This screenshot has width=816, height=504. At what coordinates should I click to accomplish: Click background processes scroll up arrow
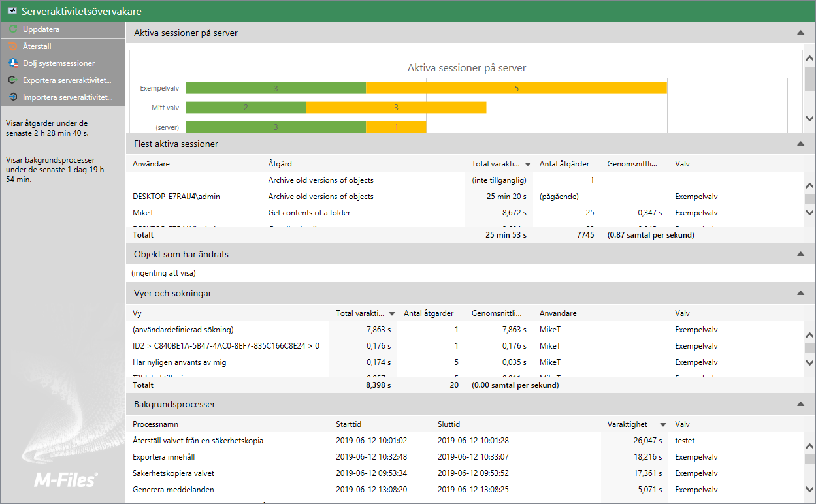[x=809, y=447]
